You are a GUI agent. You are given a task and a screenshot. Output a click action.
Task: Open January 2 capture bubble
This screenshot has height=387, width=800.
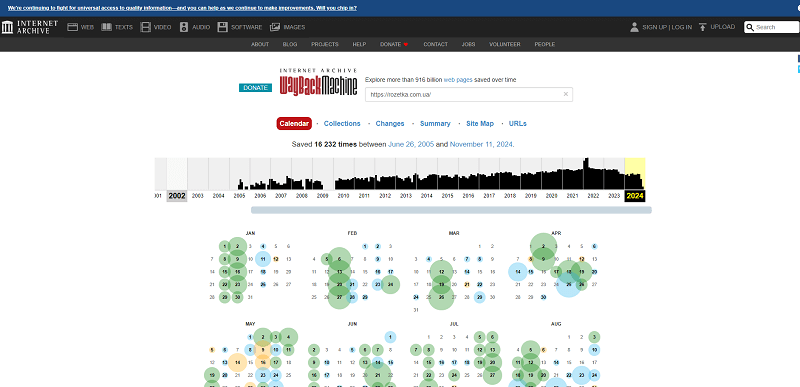pyautogui.click(x=237, y=246)
